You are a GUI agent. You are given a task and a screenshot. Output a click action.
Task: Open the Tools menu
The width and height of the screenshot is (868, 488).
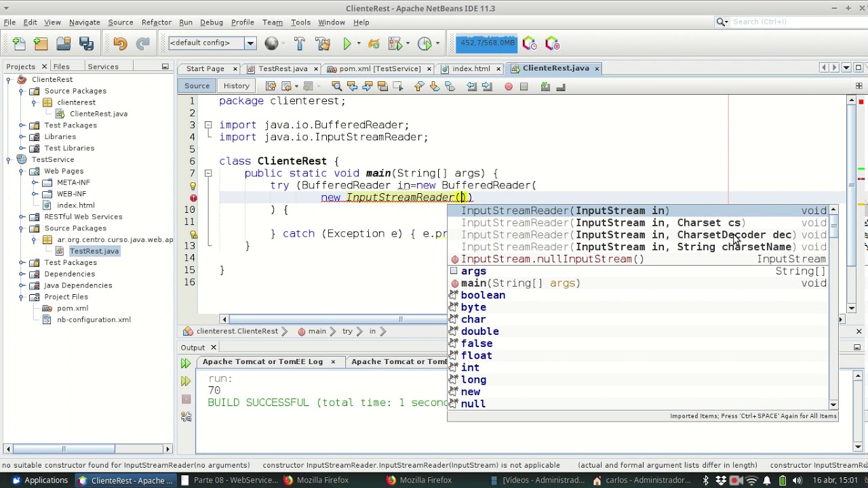point(300,22)
